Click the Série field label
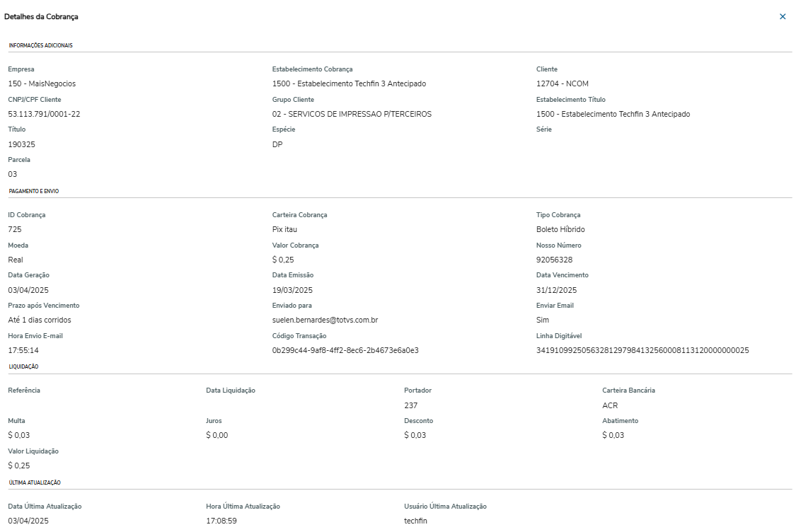Screen dimensions: 796x532 pyautogui.click(x=543, y=129)
